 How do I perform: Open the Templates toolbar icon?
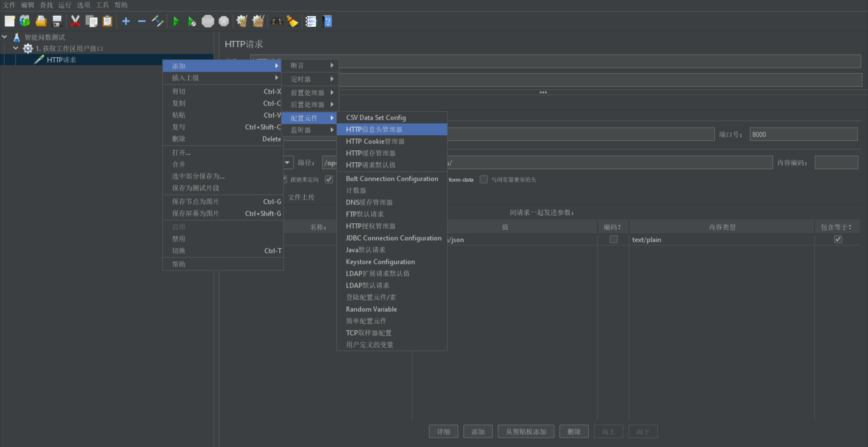pos(25,21)
